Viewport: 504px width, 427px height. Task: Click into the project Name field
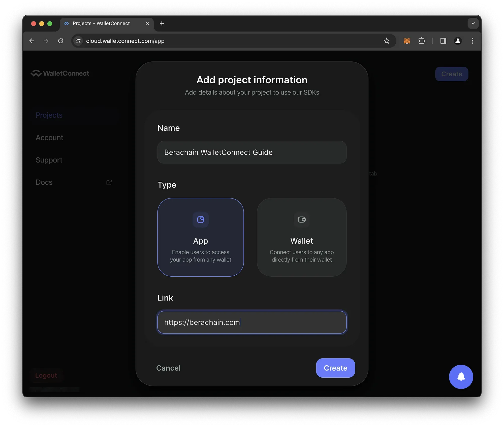pyautogui.click(x=252, y=152)
